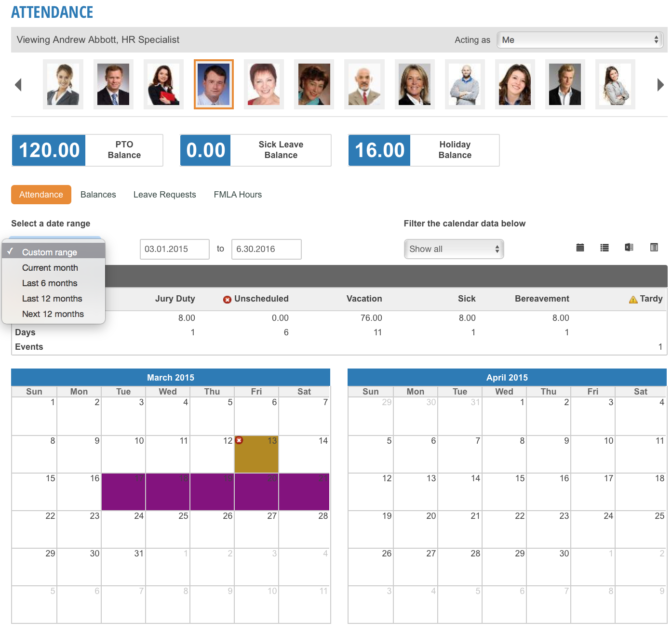Browse more employees with the right arrow
The height and width of the screenshot is (633, 672).
coord(661,84)
